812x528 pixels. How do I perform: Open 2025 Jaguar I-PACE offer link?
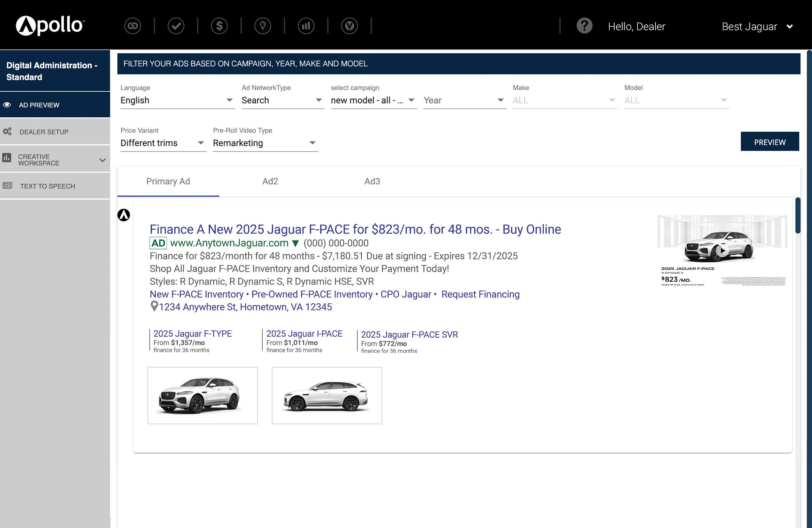tap(304, 333)
